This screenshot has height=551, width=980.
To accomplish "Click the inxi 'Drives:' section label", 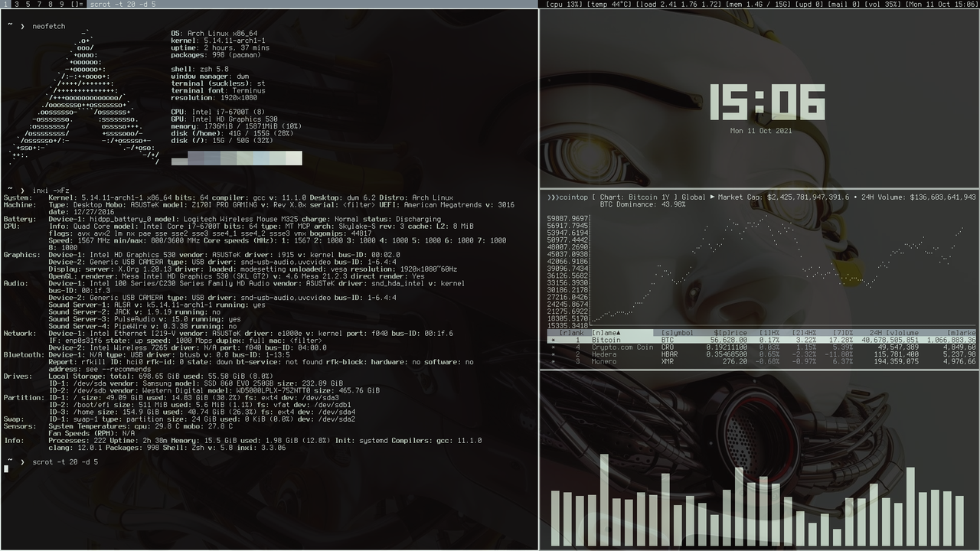I will [18, 376].
